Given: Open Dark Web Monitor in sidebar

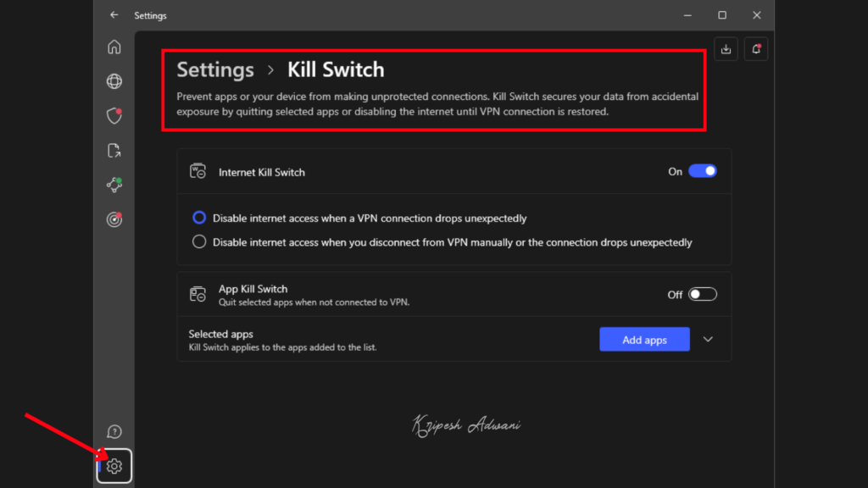Looking at the screenshot, I should (114, 219).
